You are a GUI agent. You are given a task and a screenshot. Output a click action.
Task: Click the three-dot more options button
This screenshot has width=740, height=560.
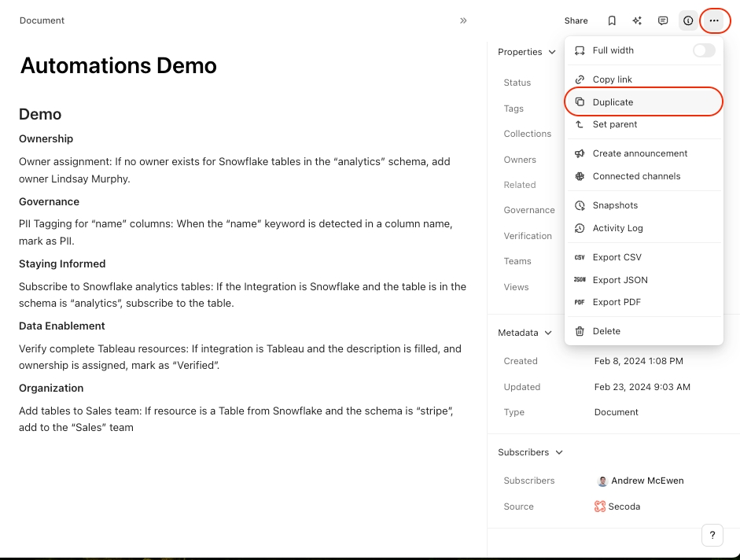714,21
